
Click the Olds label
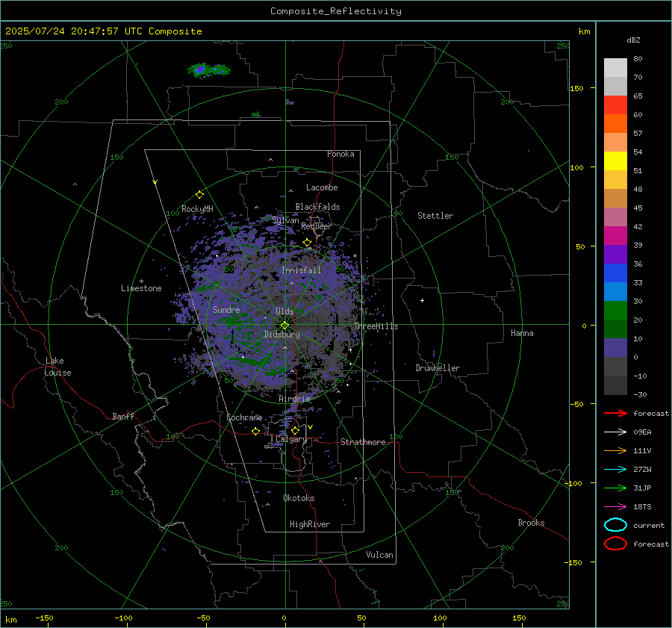[x=284, y=311]
